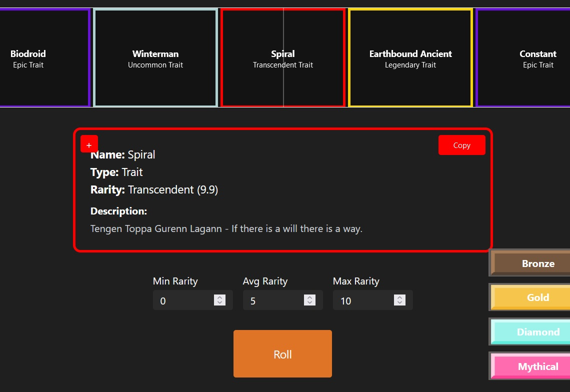This screenshot has width=570, height=392.
Task: Click the 'Min Rarity' label
Action: pos(175,281)
